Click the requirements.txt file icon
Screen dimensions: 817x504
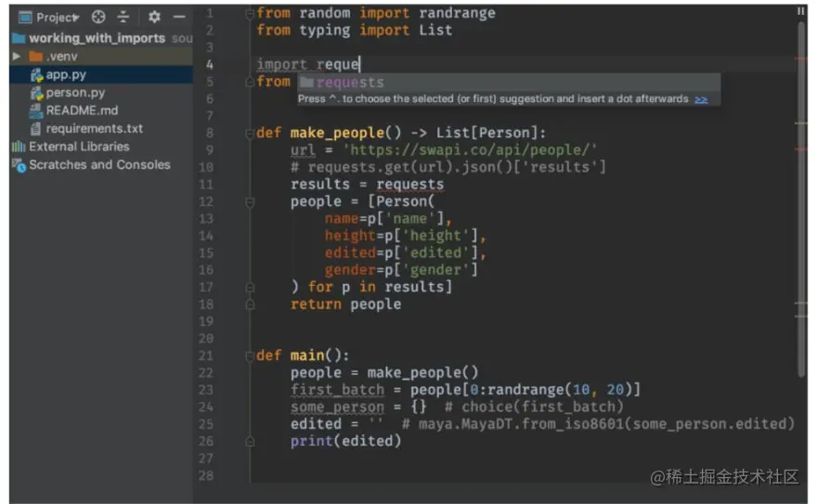click(x=35, y=129)
